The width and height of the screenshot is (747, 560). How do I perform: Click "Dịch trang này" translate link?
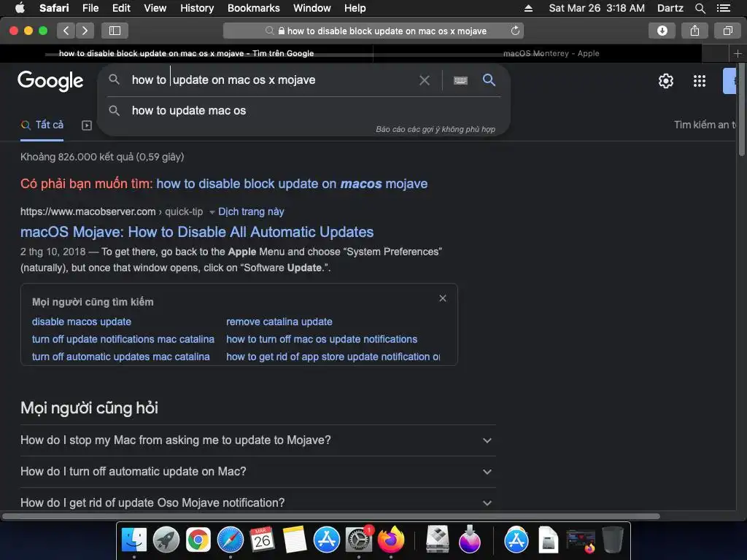(x=251, y=212)
